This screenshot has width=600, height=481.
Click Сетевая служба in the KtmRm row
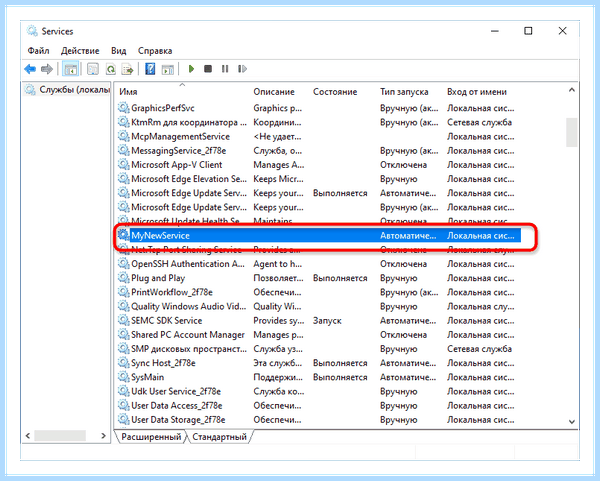click(479, 122)
